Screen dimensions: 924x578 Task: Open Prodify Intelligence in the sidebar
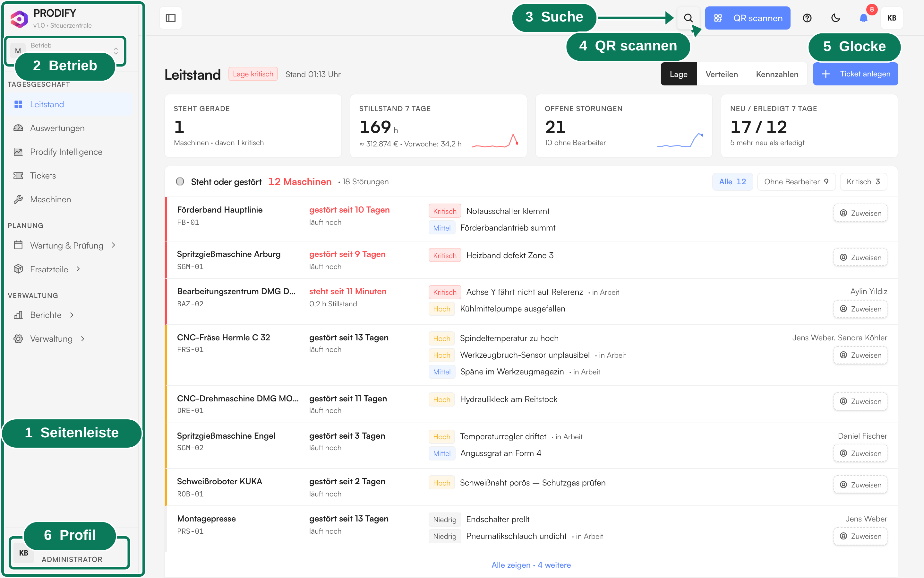tap(70, 152)
